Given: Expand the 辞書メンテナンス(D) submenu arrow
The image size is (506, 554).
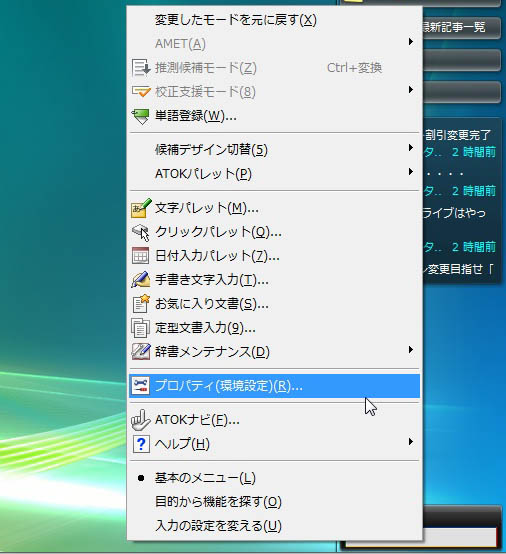Looking at the screenshot, I should pos(411,350).
